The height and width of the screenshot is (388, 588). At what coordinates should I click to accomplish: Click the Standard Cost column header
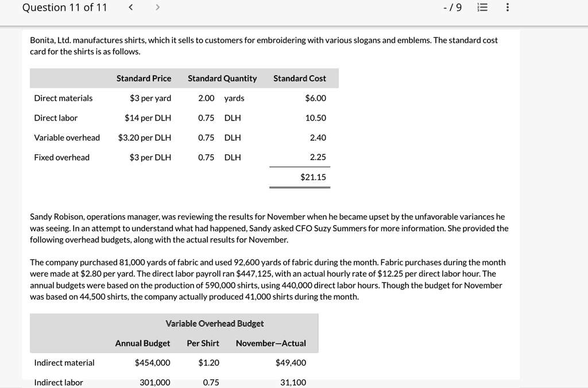(299, 78)
